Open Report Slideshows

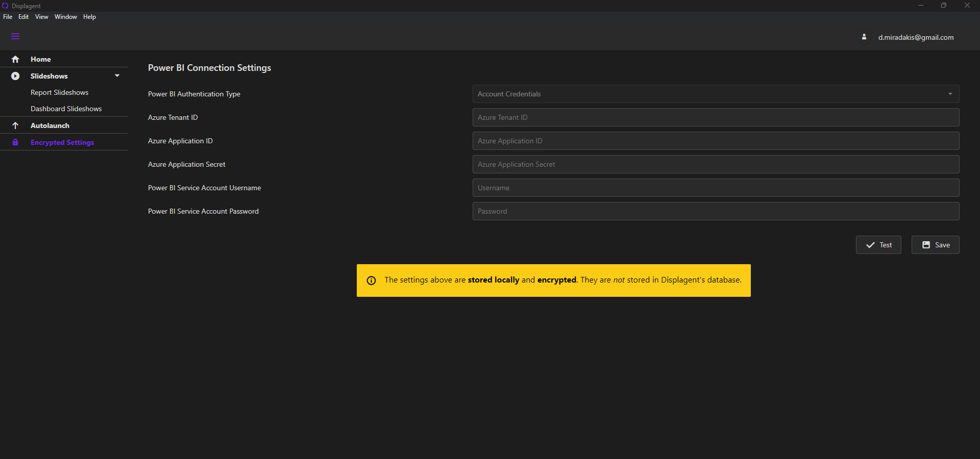pos(60,92)
